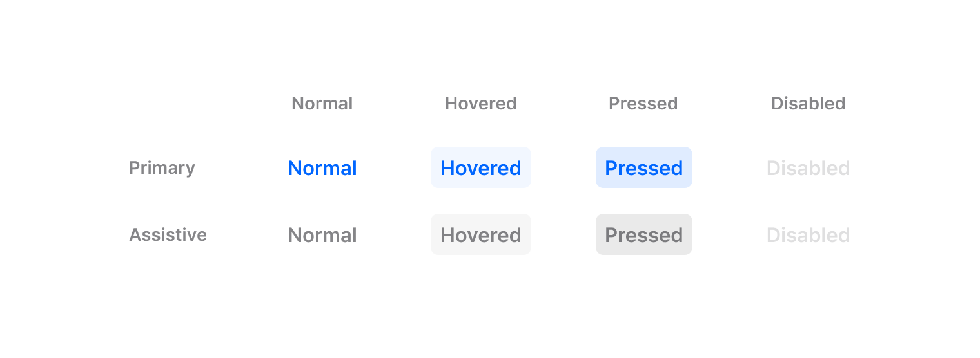Click the Primary row label
Screen dimensions: 980x358
162,167
